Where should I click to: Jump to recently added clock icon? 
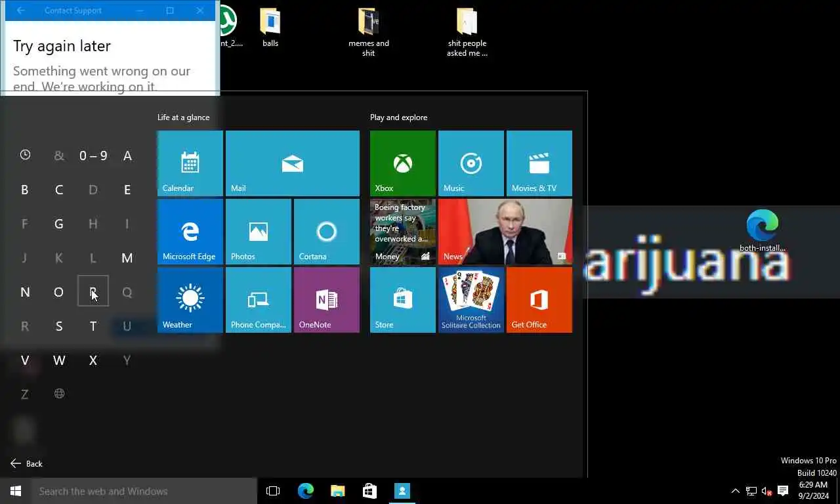25,155
